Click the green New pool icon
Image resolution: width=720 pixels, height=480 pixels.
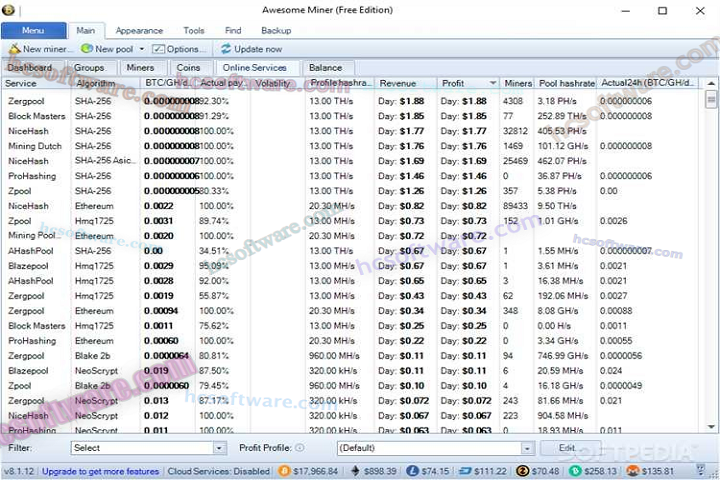87,49
